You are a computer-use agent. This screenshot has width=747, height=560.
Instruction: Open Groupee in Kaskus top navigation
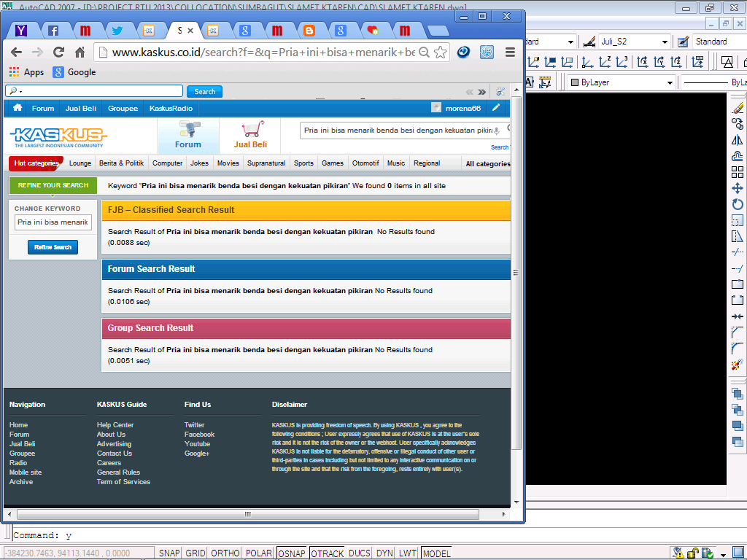(x=123, y=109)
